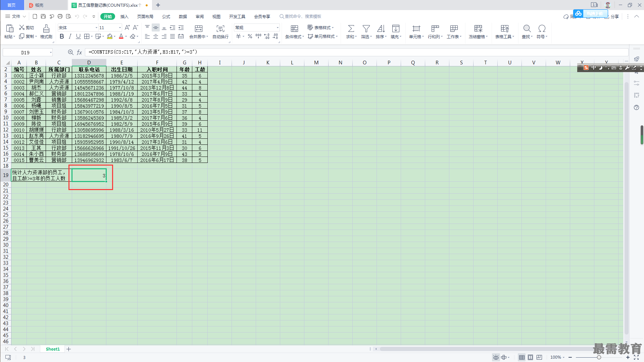Toggle middle vertical alignment

(156, 27)
